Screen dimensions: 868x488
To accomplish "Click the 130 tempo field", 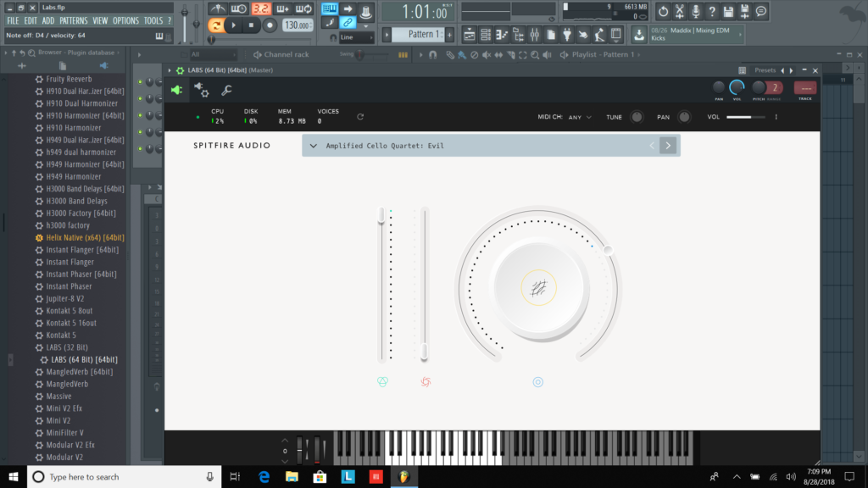I will [x=297, y=25].
